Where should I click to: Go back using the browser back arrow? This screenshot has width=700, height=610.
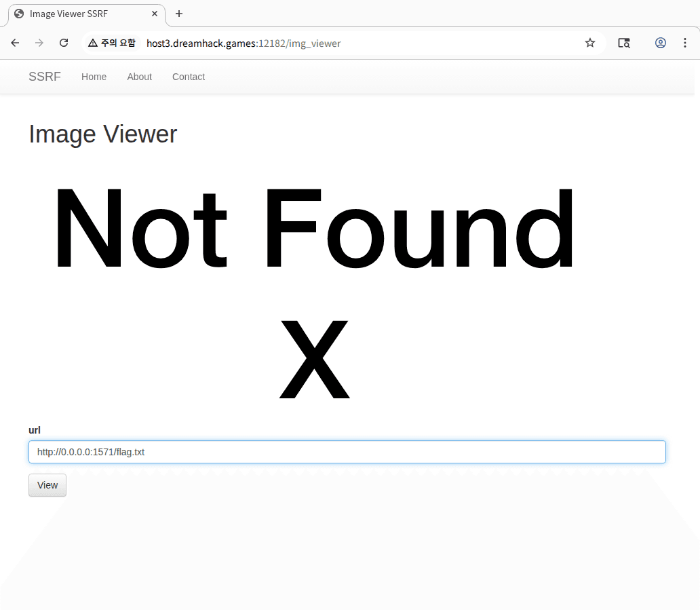click(x=15, y=43)
